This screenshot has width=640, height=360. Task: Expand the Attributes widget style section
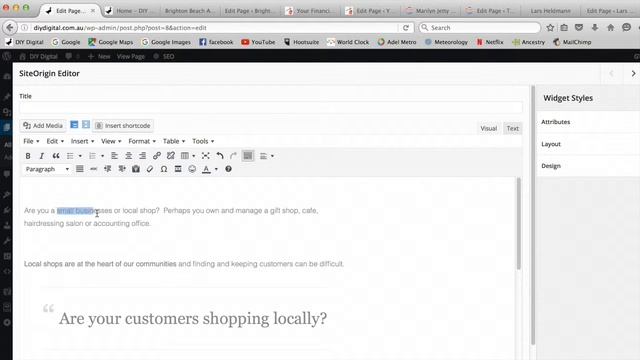click(588, 122)
